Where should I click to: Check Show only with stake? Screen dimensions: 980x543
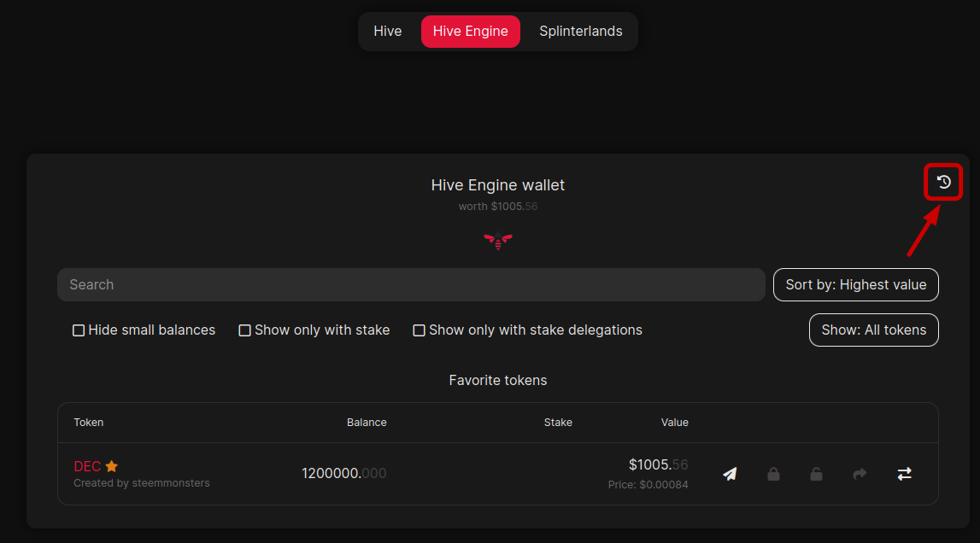click(x=245, y=330)
